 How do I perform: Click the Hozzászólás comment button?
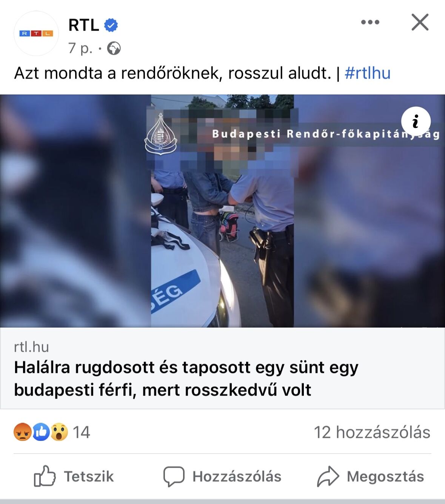[x=222, y=476]
